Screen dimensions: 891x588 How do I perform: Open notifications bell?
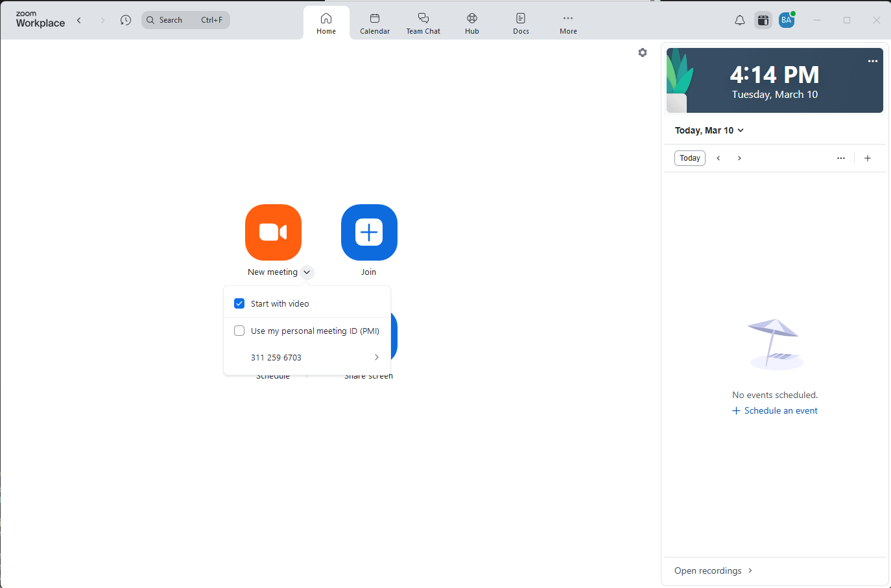click(739, 20)
